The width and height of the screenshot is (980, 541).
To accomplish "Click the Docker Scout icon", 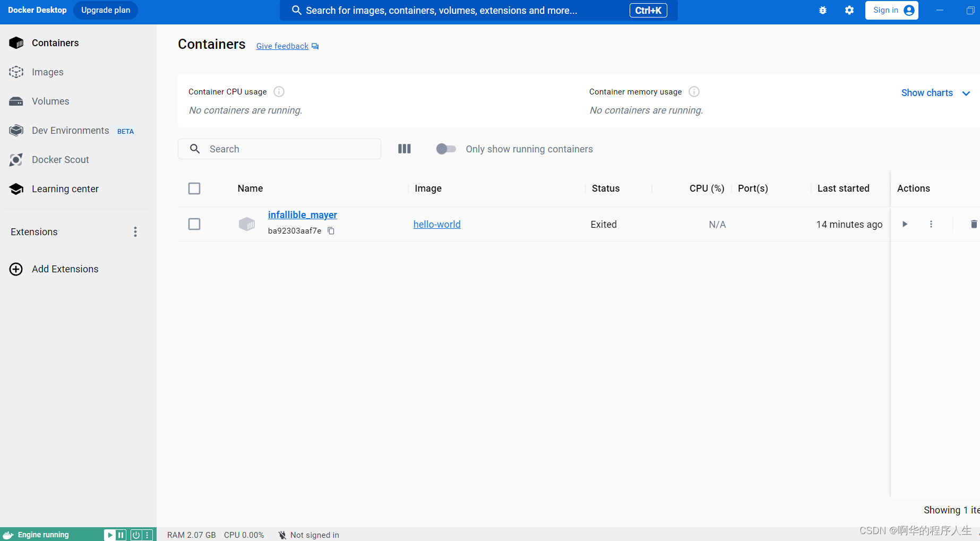I will pyautogui.click(x=16, y=160).
